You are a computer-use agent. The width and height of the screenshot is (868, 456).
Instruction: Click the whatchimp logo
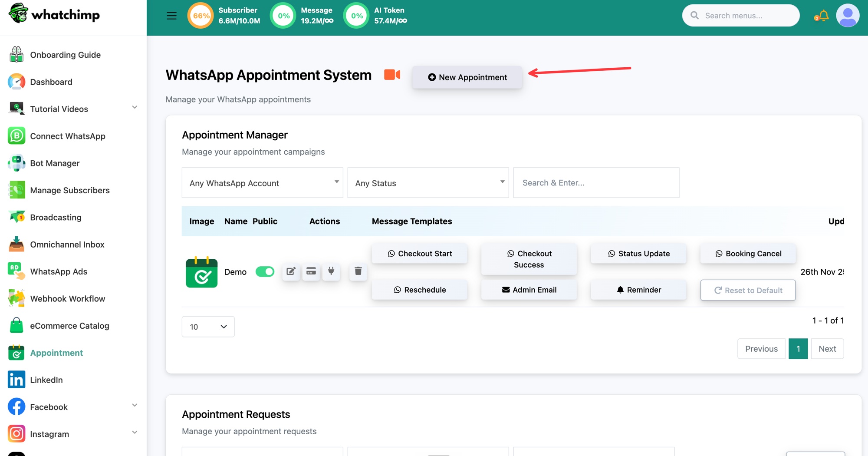[x=54, y=14]
